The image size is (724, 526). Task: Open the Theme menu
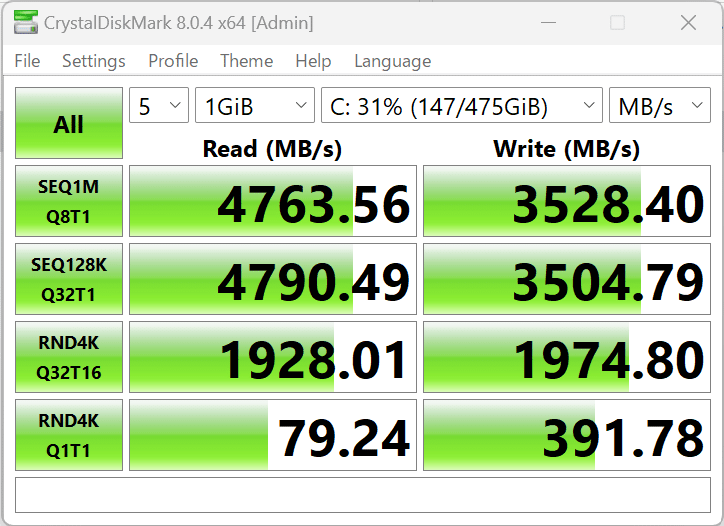tap(247, 61)
